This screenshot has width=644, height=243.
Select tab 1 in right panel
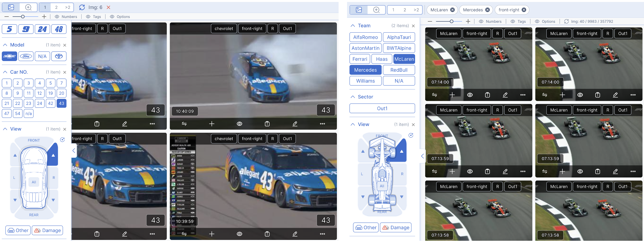tap(393, 10)
